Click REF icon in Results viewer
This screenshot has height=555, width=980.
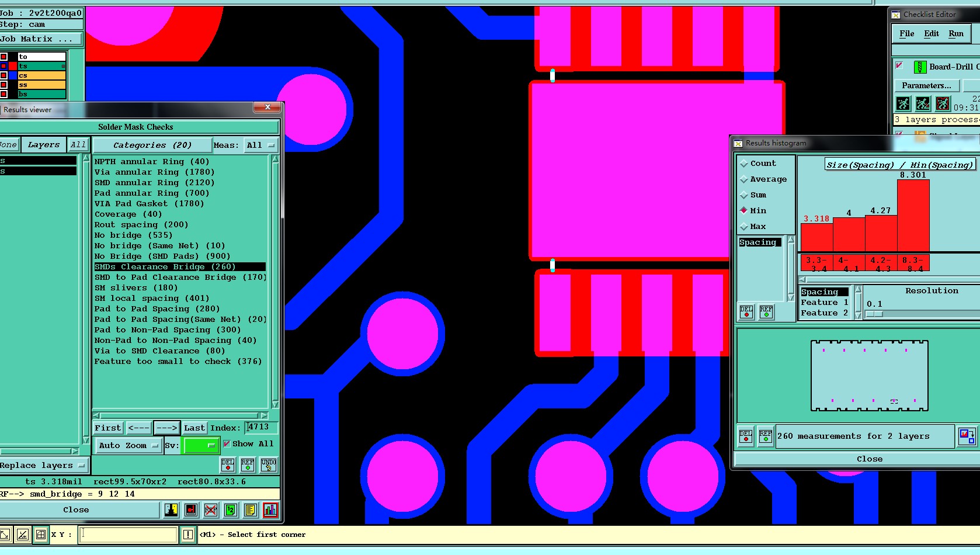248,464
